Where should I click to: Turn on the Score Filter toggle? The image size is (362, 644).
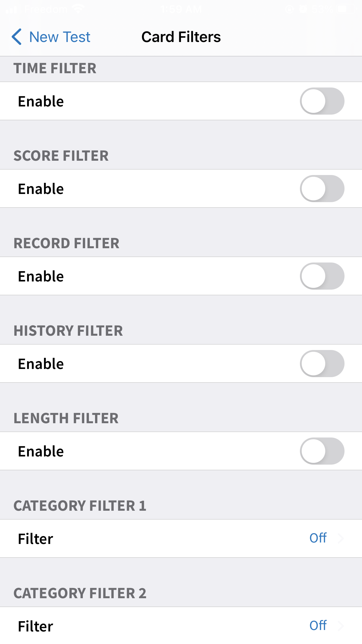[322, 189]
